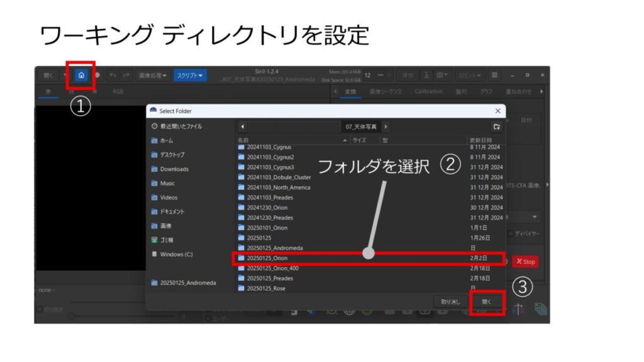Select ゴミ箱 in the dialog sidebar
This screenshot has width=644, height=362.
coord(162,240)
